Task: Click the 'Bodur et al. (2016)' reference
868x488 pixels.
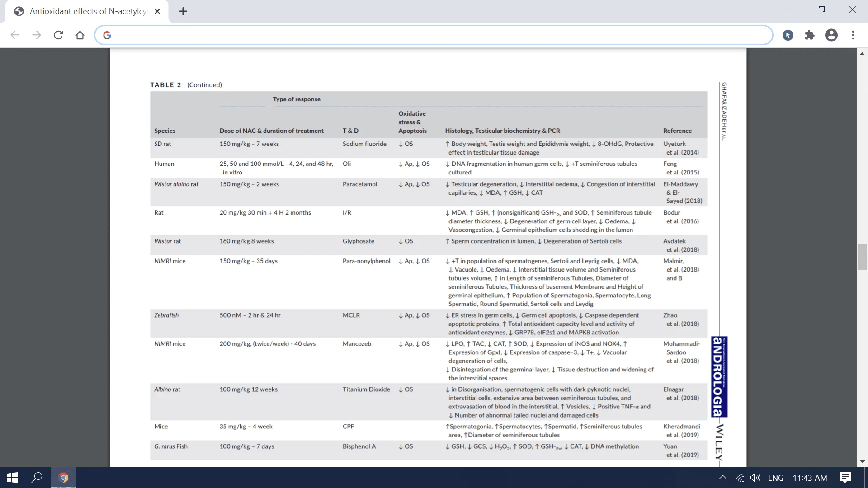Action: coord(681,217)
